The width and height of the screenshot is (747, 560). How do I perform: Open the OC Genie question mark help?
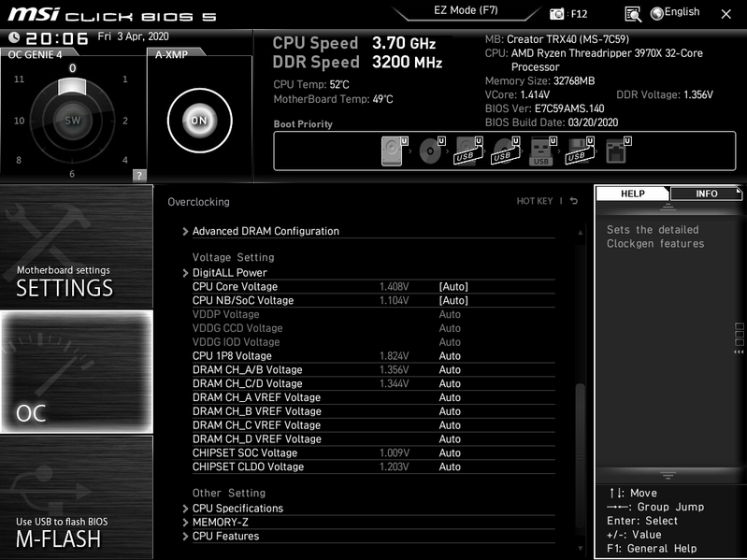pyautogui.click(x=139, y=175)
